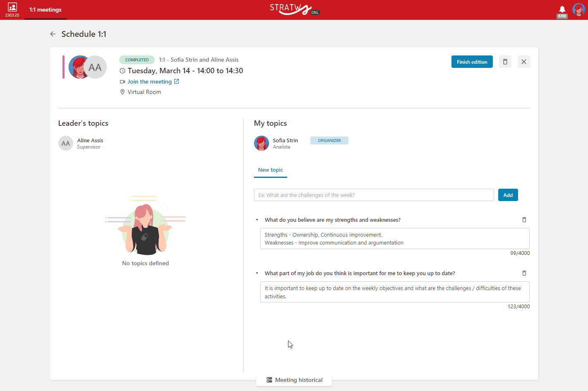This screenshot has width=588, height=391.
Task: Focus the new topic input field
Action: tap(374, 195)
